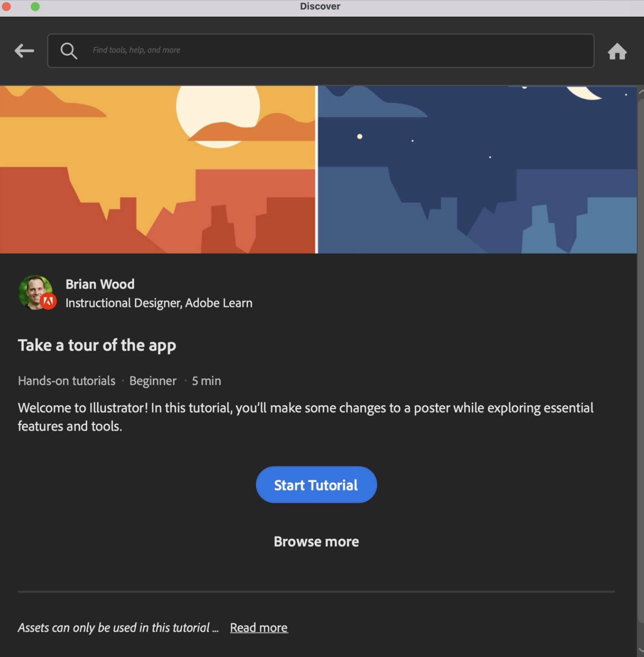The height and width of the screenshot is (657, 644).
Task: Close the Discover window with red button
Action: pos(6,6)
